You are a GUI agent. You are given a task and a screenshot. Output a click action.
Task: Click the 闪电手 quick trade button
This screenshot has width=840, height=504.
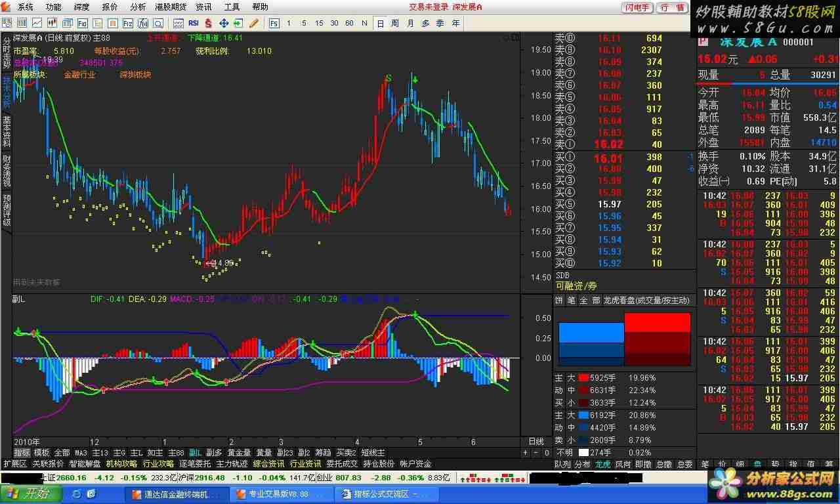pyautogui.click(x=637, y=8)
